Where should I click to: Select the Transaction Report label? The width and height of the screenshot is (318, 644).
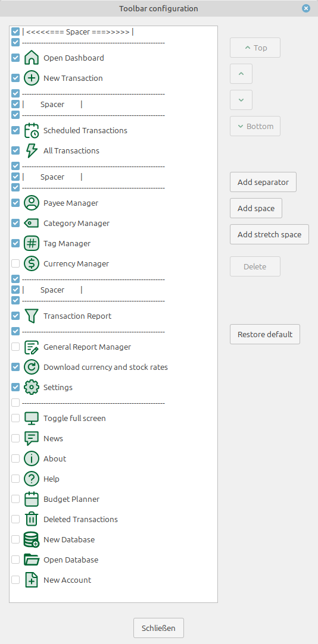[x=77, y=316]
